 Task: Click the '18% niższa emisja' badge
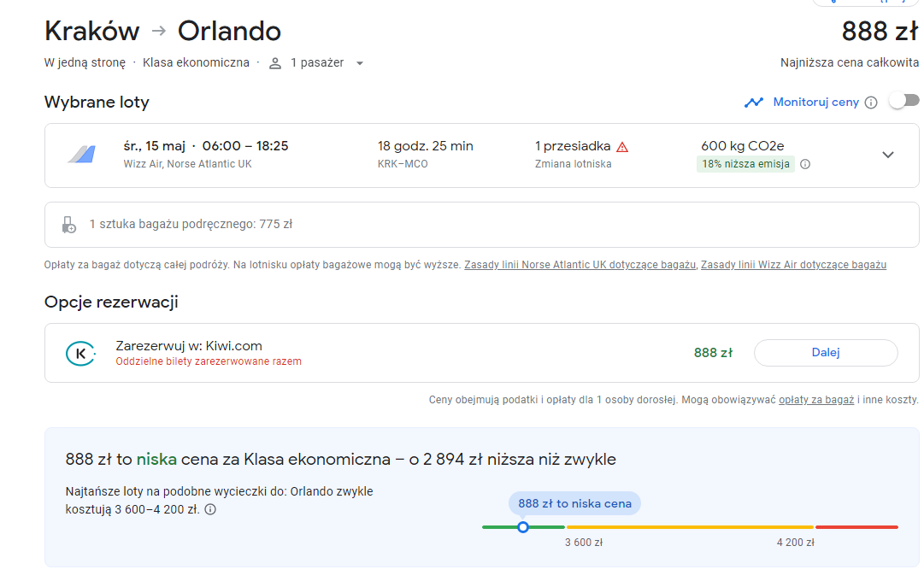pyautogui.click(x=745, y=164)
